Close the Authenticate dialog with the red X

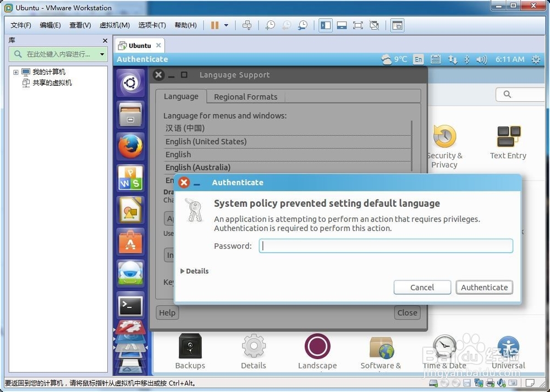click(184, 183)
